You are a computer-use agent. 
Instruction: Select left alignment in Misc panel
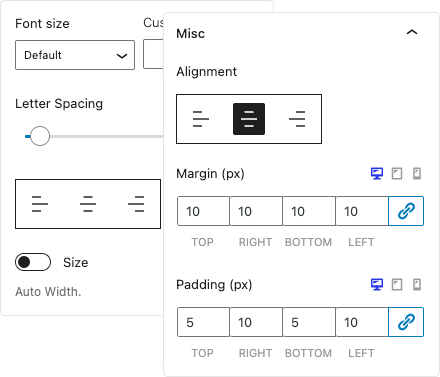pos(201,119)
